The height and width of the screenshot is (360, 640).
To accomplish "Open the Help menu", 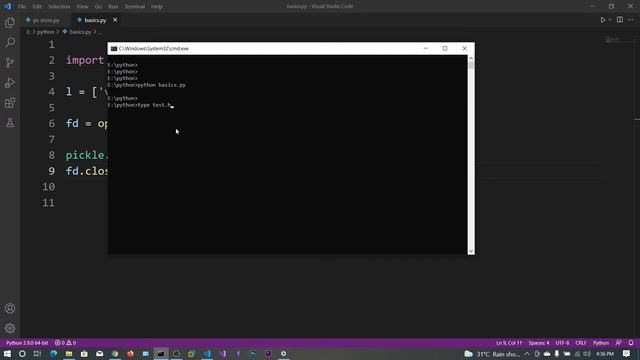I will pyautogui.click(x=156, y=7).
